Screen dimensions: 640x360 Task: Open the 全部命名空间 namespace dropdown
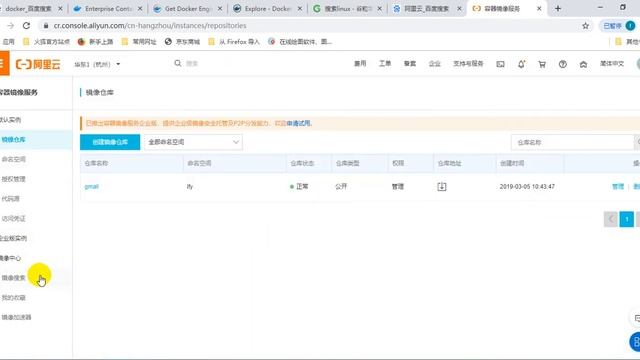[193, 142]
